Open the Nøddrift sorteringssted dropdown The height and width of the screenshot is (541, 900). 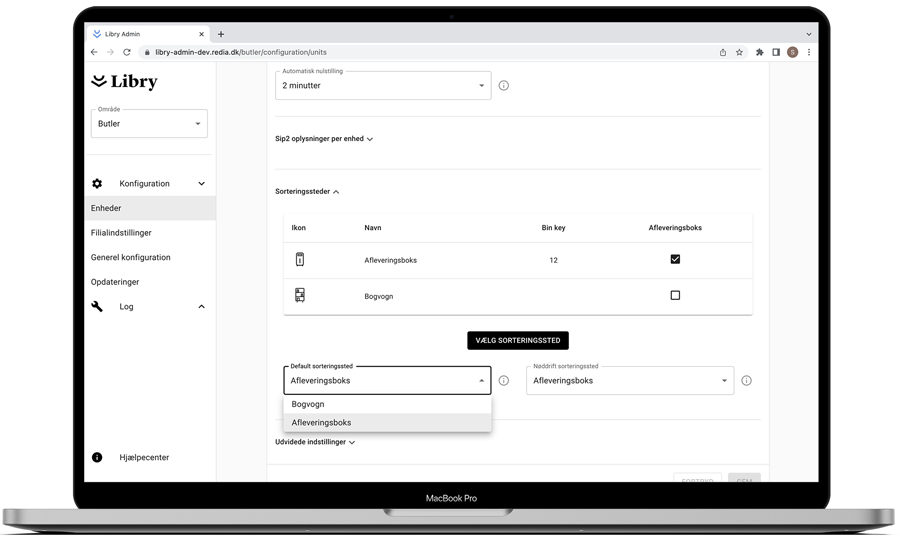629,381
